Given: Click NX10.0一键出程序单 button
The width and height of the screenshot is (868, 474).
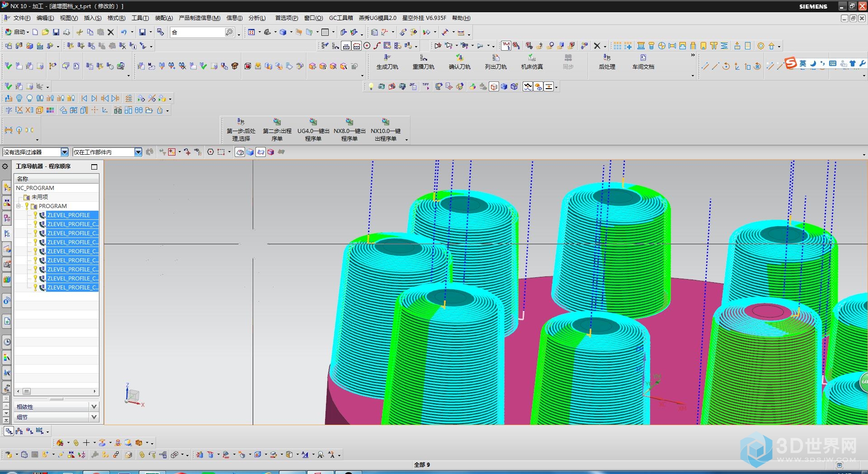Looking at the screenshot, I should click(386, 130).
